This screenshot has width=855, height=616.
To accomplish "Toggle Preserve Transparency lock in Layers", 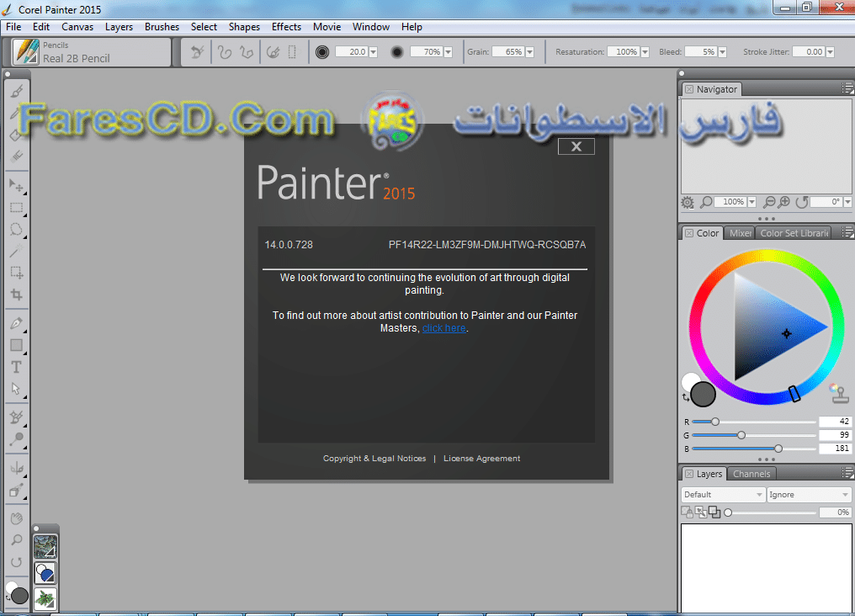I will (x=687, y=512).
